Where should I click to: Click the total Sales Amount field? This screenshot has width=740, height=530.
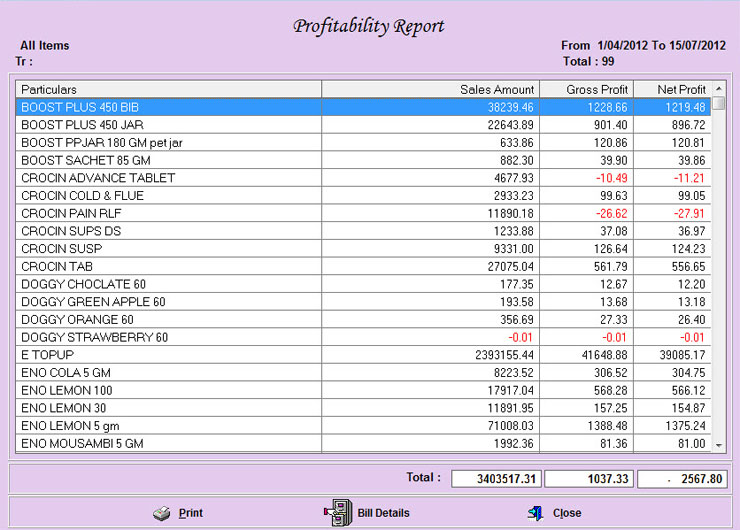(x=496, y=479)
